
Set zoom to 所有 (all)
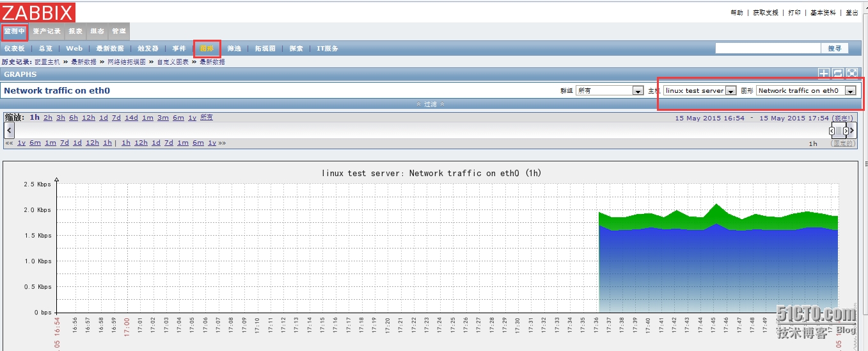(x=207, y=117)
